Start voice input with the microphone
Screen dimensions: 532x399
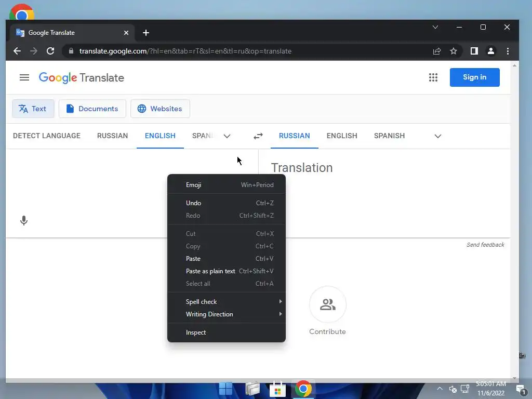click(x=24, y=220)
